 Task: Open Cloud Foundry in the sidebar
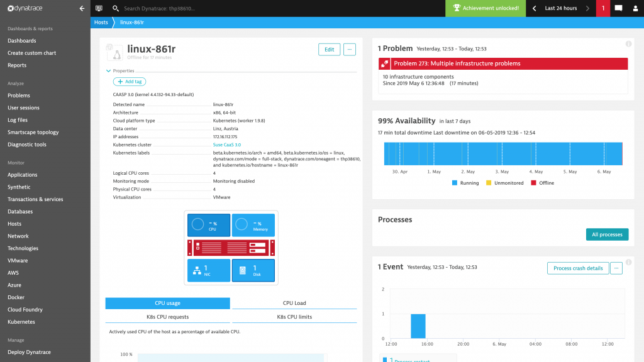point(25,310)
